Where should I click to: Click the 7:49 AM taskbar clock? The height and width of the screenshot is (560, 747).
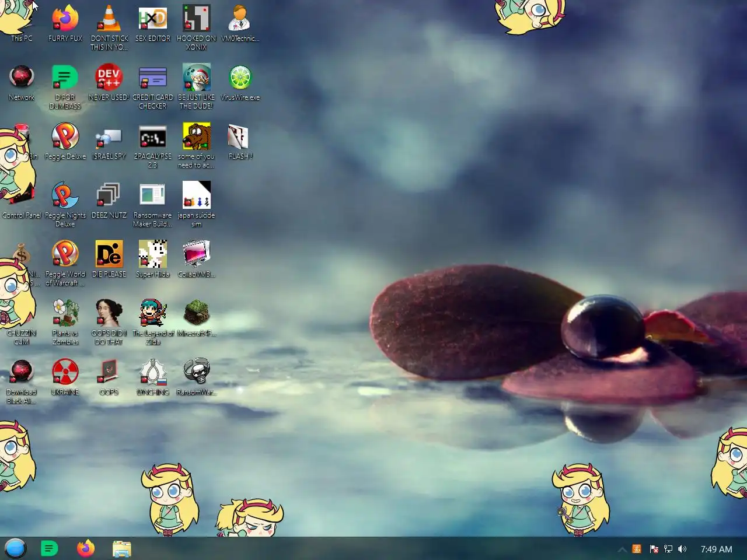716,549
